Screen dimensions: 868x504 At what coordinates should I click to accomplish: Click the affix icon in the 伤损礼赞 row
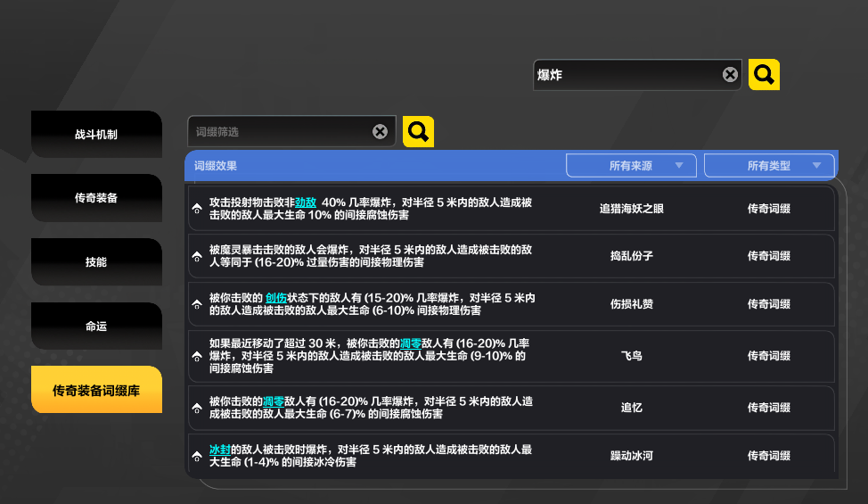coord(197,304)
